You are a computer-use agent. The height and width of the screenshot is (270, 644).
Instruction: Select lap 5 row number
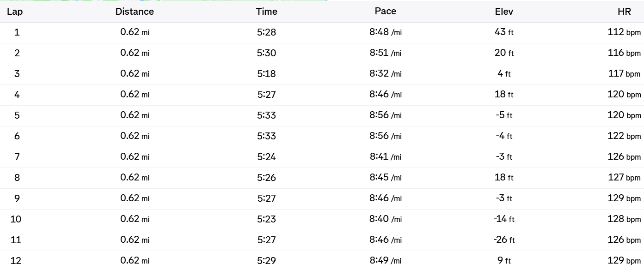click(17, 115)
